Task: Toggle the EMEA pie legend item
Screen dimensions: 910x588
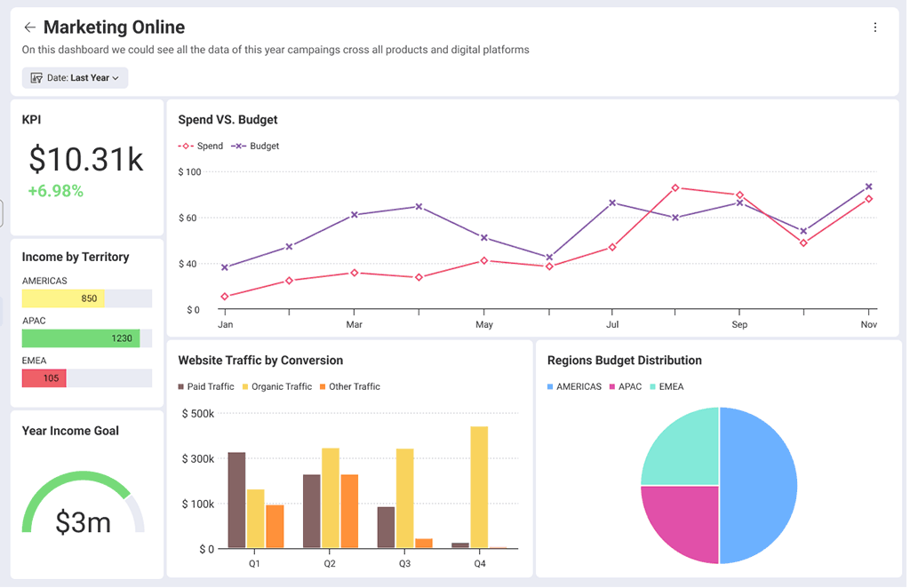Action: click(668, 387)
